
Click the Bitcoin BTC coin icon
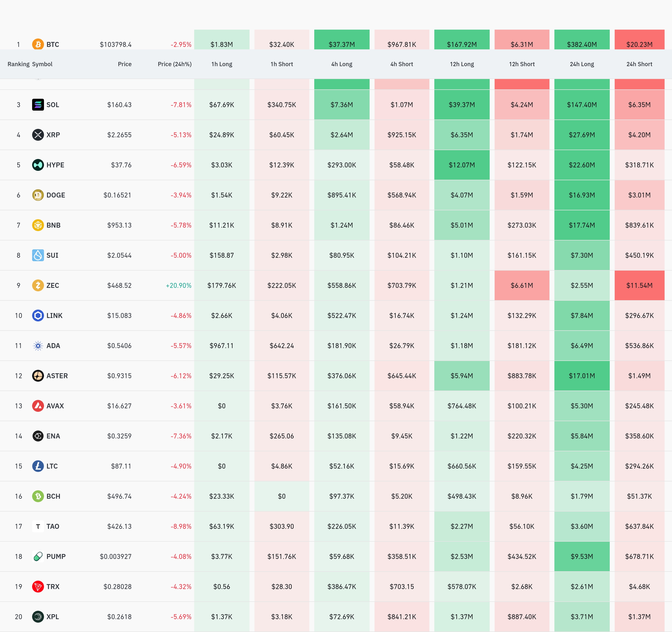click(x=38, y=44)
